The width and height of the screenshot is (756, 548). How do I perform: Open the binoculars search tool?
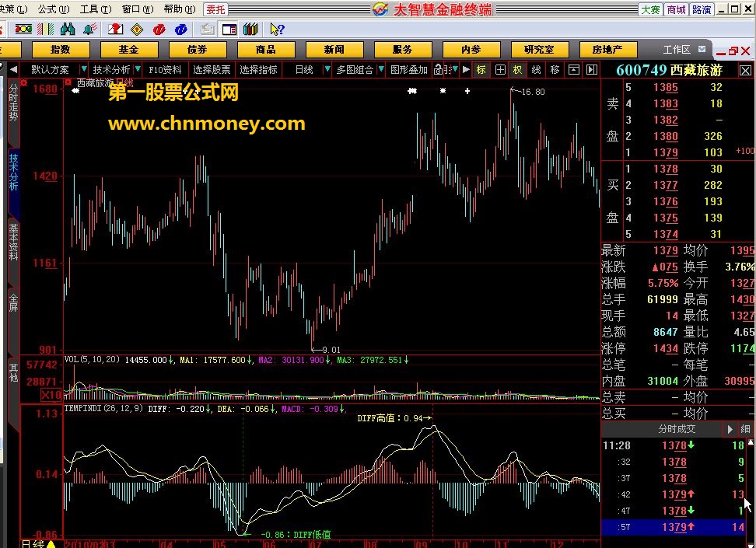click(x=68, y=30)
